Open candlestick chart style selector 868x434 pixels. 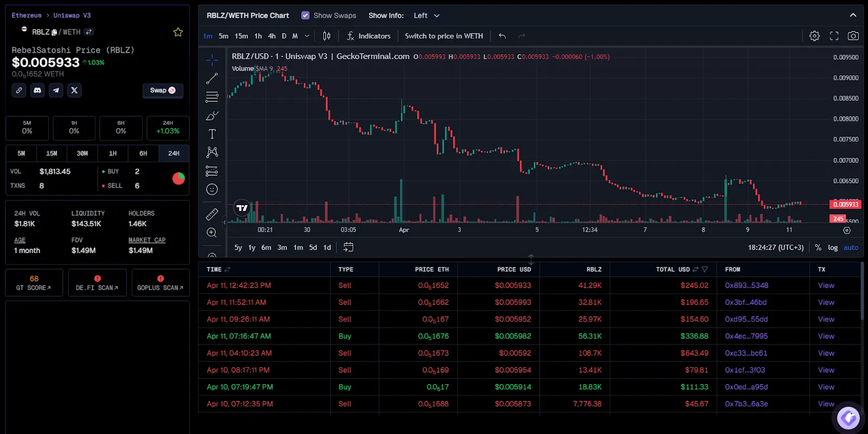pos(327,36)
